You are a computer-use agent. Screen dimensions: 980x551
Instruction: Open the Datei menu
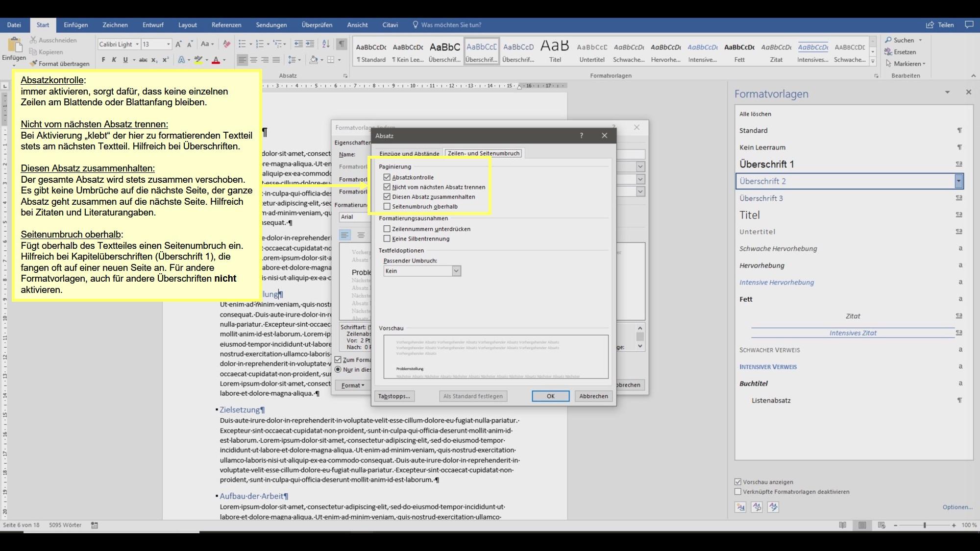[x=14, y=25]
